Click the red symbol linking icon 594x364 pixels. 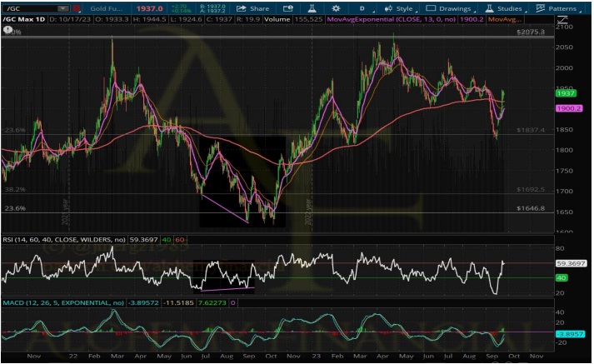tap(76, 7)
